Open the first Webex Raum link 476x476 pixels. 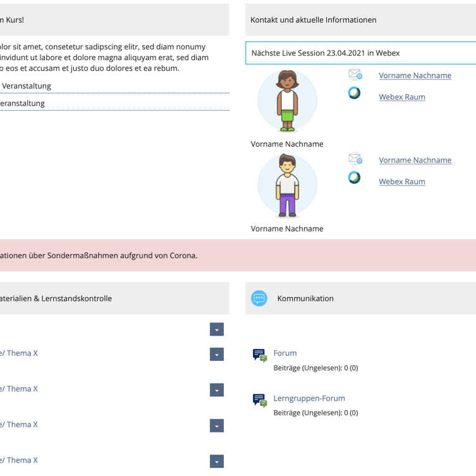coord(402,97)
